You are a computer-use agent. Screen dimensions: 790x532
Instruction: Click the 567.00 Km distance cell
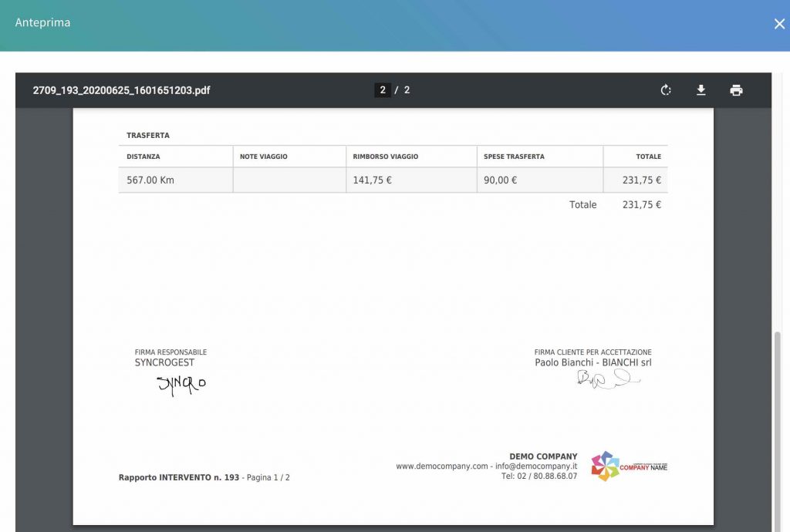tap(176, 180)
